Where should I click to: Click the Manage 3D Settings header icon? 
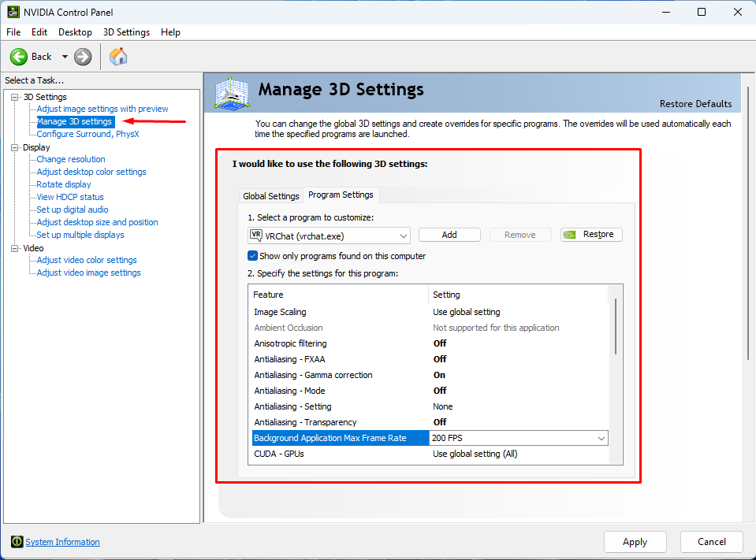coord(232,93)
